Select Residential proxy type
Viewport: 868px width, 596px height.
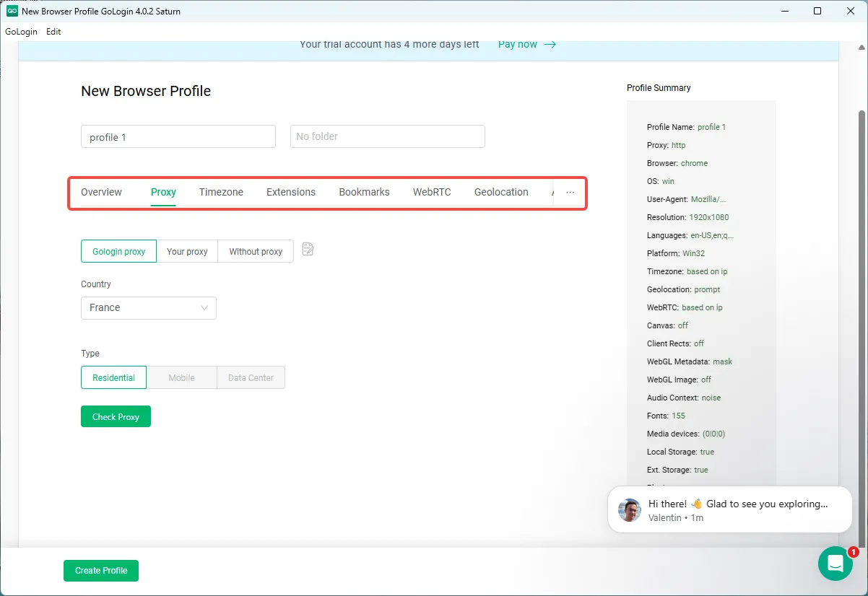point(113,377)
